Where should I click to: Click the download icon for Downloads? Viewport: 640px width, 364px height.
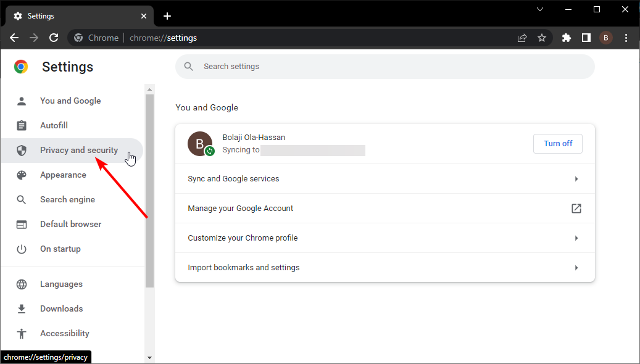coord(22,309)
